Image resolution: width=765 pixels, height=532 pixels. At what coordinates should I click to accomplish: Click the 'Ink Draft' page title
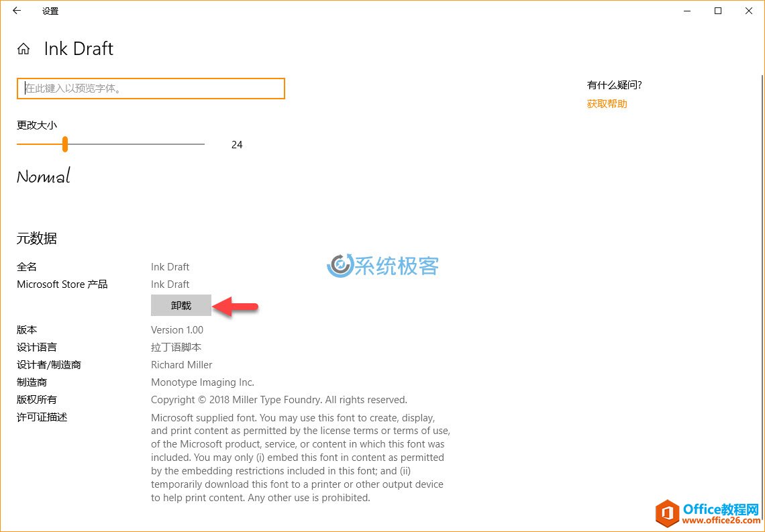(79, 49)
